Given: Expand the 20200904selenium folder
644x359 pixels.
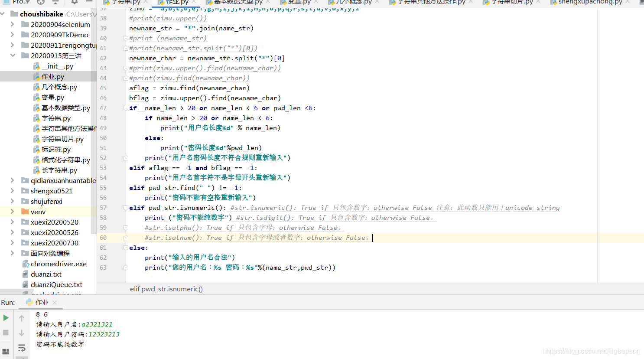Looking at the screenshot, I should 13,24.
